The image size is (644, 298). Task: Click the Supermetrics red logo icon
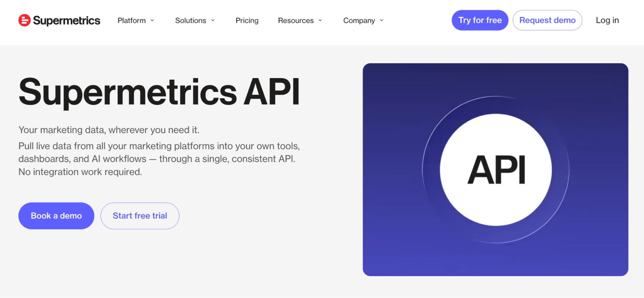(24, 20)
